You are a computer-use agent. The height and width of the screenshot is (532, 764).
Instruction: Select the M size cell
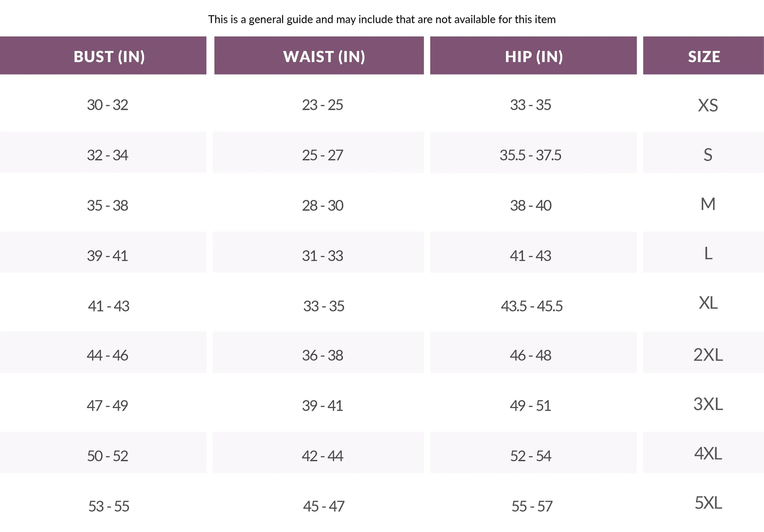pyautogui.click(x=708, y=204)
